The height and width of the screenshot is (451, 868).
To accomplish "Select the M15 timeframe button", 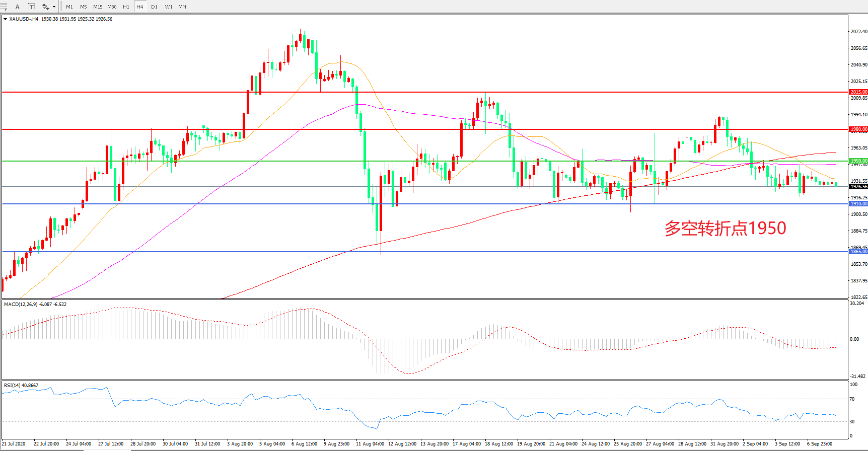I will tap(98, 7).
